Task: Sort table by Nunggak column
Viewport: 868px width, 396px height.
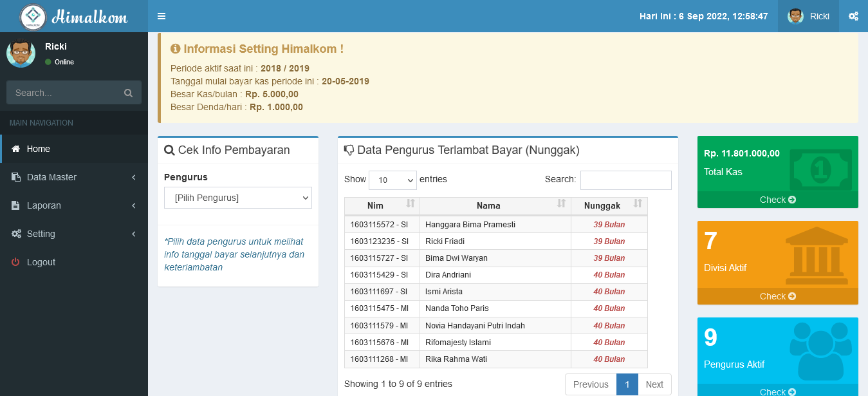Action: [609, 205]
